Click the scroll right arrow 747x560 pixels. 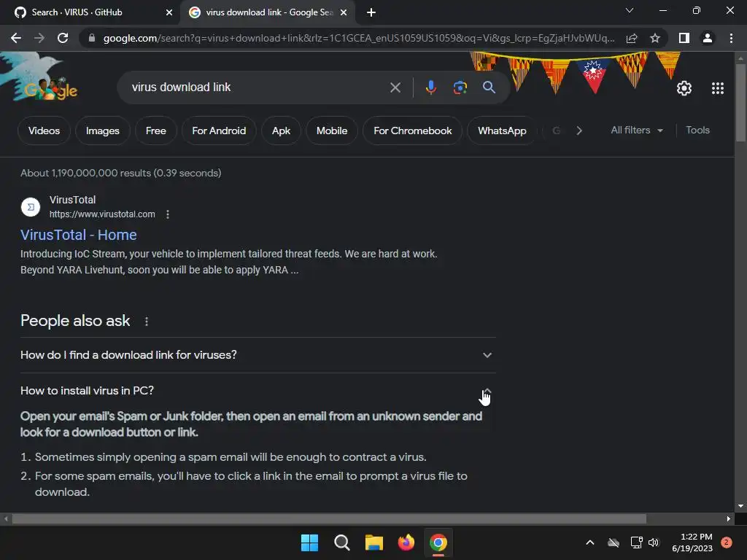[729, 518]
